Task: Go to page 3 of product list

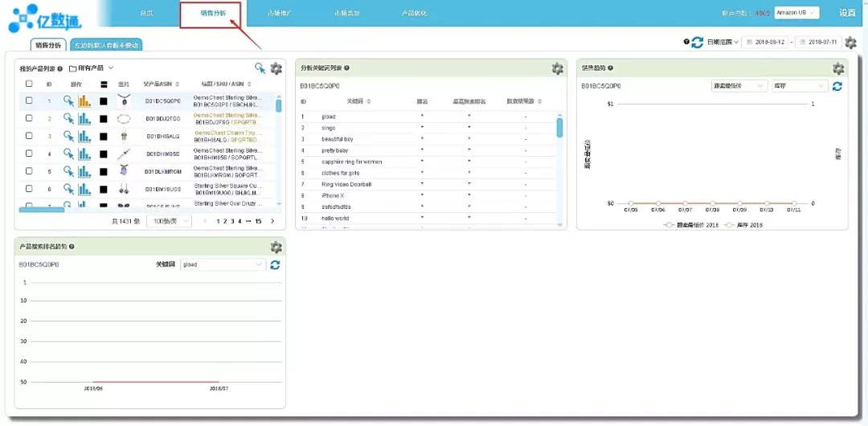Action: (x=232, y=221)
